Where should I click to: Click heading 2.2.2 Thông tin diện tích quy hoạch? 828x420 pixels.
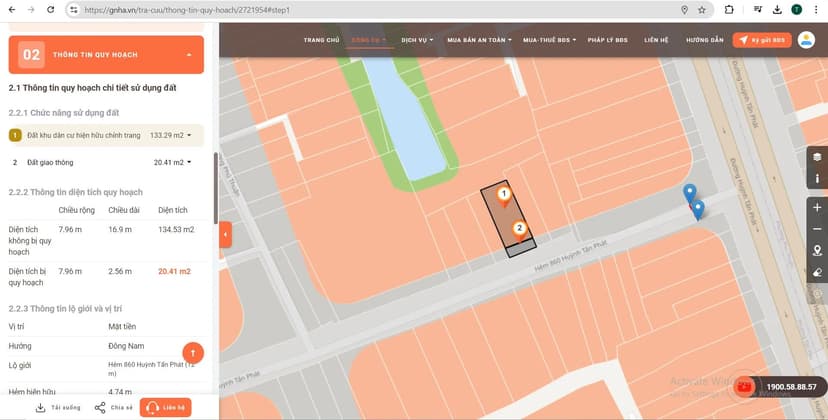(76, 192)
